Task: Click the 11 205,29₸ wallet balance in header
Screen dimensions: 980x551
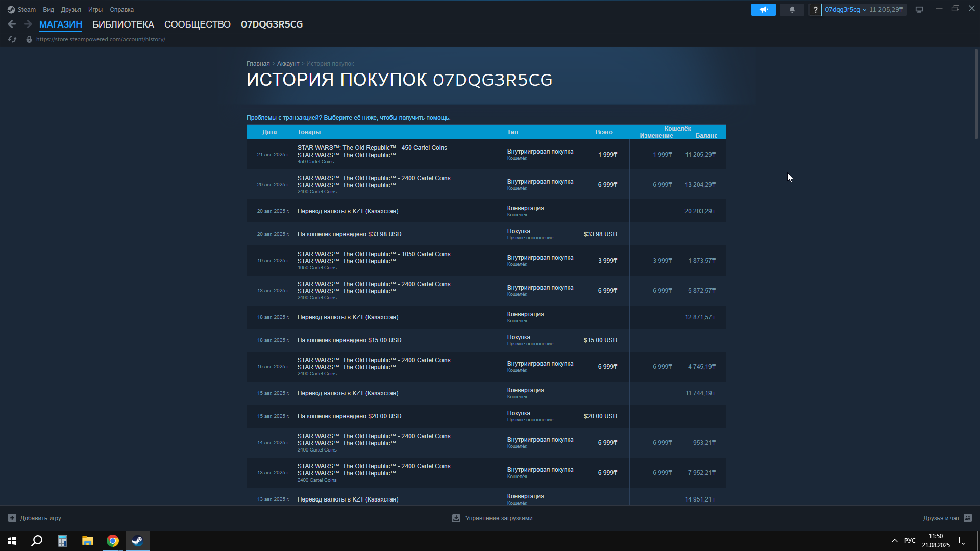Action: tap(886, 10)
